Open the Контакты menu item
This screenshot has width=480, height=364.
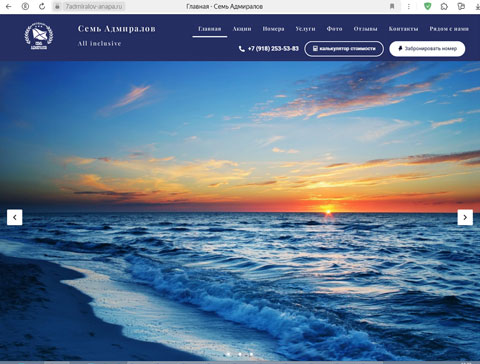[x=403, y=29]
